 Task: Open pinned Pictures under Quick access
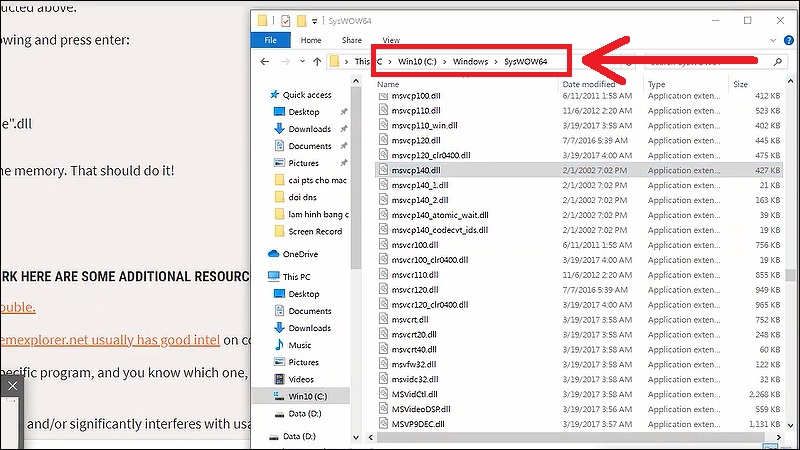pos(303,163)
